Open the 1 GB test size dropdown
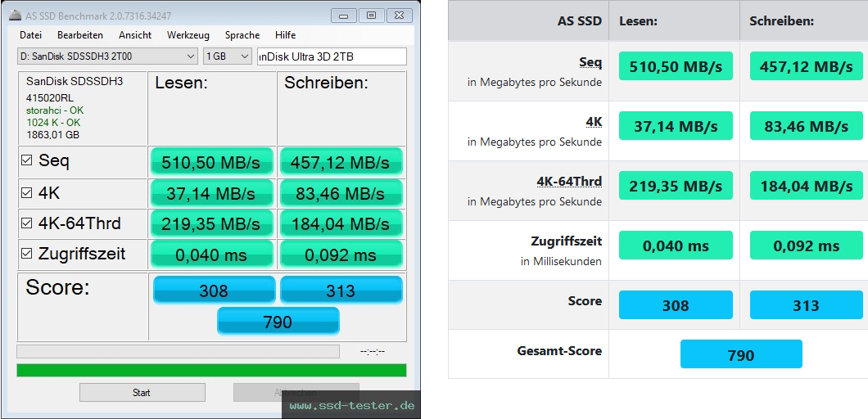 [x=228, y=56]
